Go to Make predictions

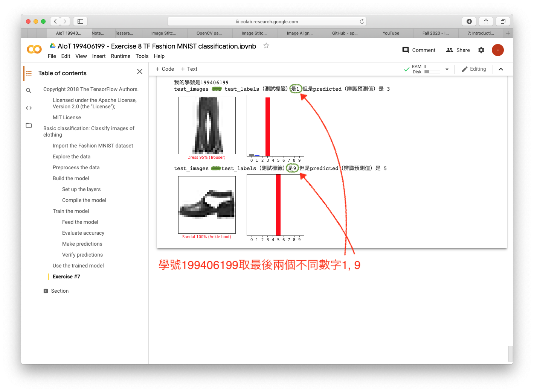tap(82, 244)
